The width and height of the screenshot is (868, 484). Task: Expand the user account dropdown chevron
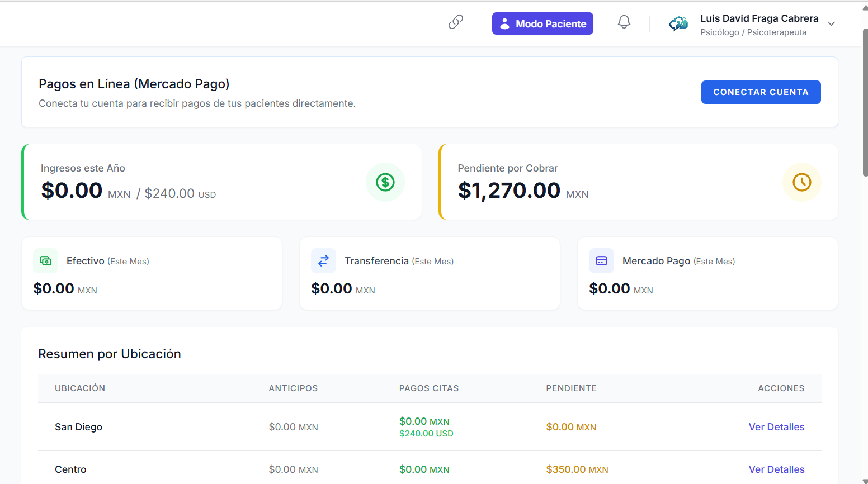(x=831, y=24)
